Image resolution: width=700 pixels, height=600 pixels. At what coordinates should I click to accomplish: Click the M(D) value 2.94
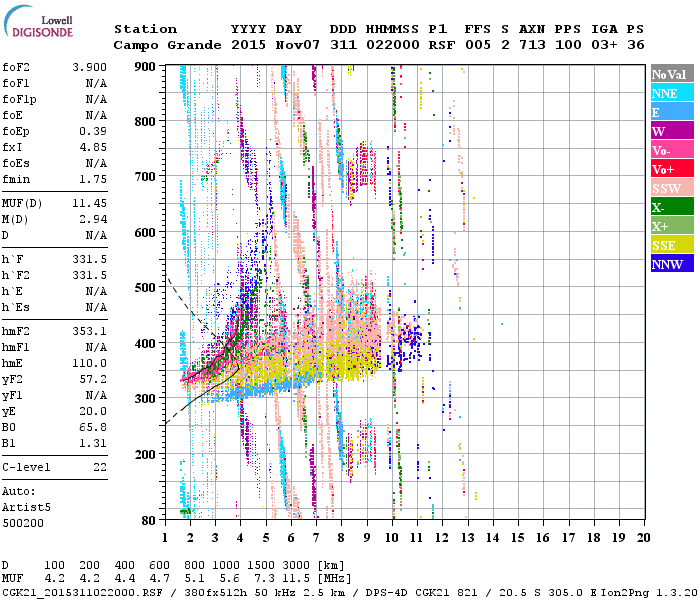coord(93,220)
